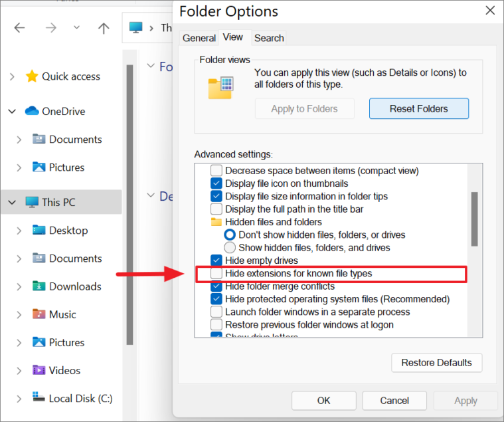The height and width of the screenshot is (422, 504).
Task: Open the recent locations dropdown chevron
Action: click(x=76, y=28)
